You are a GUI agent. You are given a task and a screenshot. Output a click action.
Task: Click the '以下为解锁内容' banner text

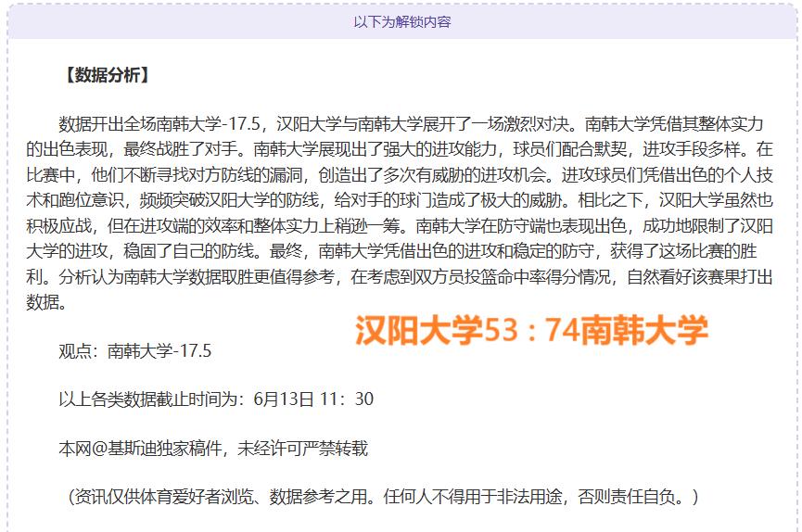[x=402, y=22]
